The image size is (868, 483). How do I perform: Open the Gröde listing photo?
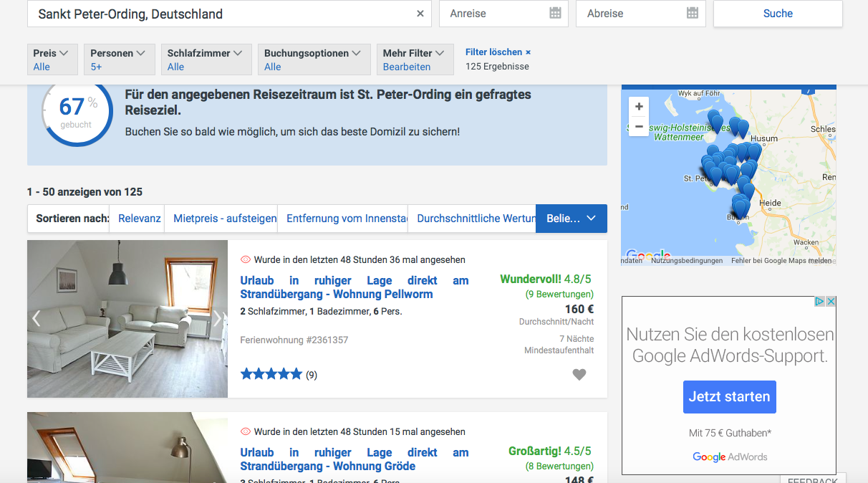(x=127, y=447)
